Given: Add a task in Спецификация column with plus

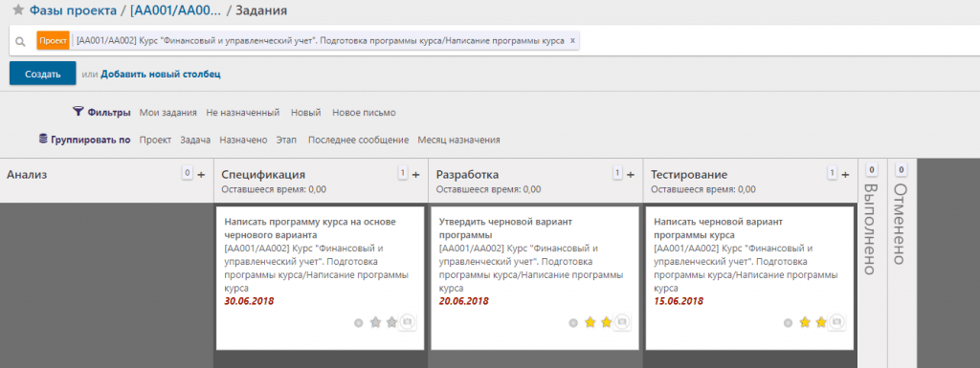Looking at the screenshot, I should click(415, 175).
